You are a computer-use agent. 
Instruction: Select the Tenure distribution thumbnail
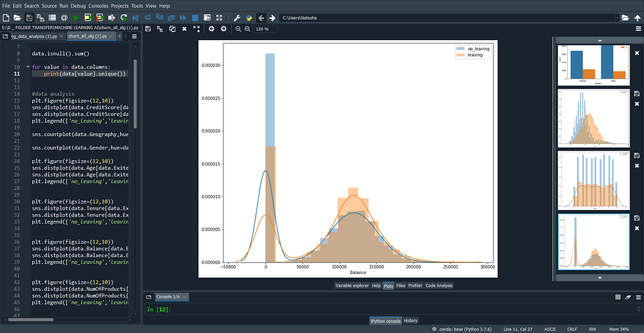click(x=593, y=181)
